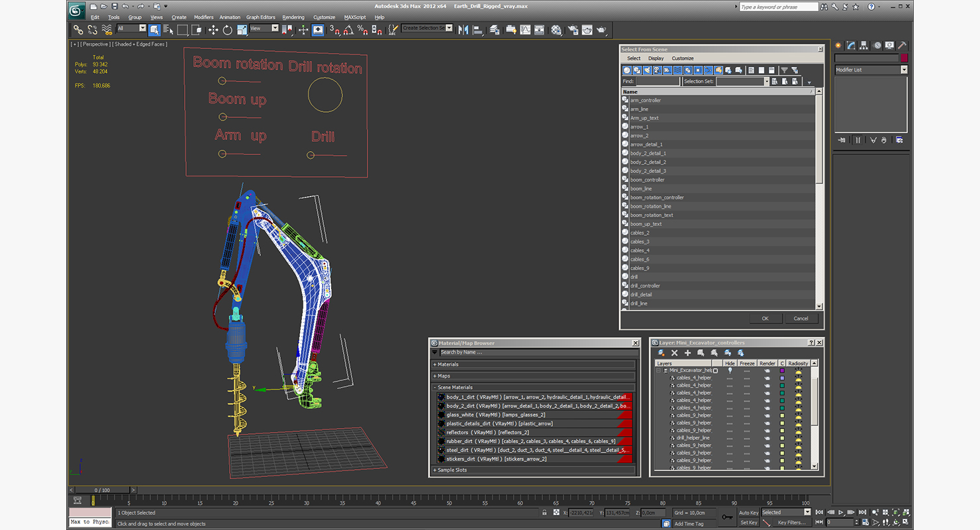Toggle Display Space Warps filter in Select From Scene
The width and height of the screenshot is (980, 530).
click(678, 70)
